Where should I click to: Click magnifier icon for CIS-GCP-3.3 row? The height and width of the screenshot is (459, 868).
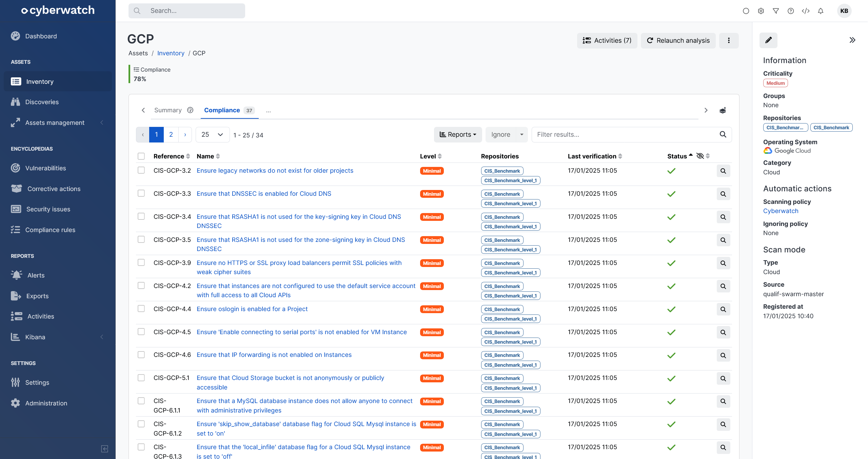(723, 194)
